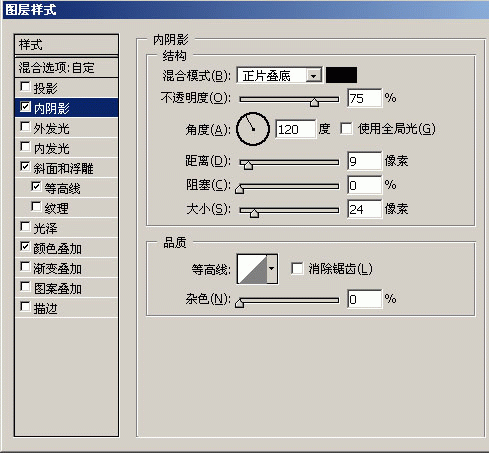
Task: Click the 距离 distance slider handle
Action: pyautogui.click(x=248, y=165)
